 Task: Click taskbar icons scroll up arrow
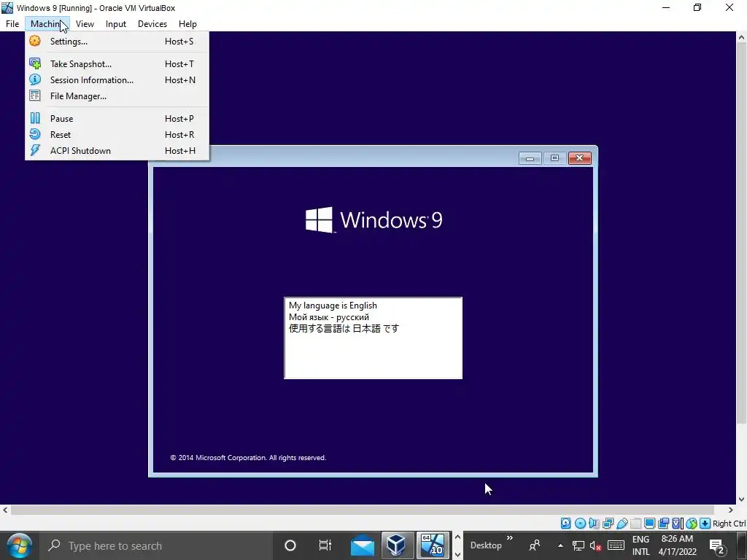click(x=457, y=537)
